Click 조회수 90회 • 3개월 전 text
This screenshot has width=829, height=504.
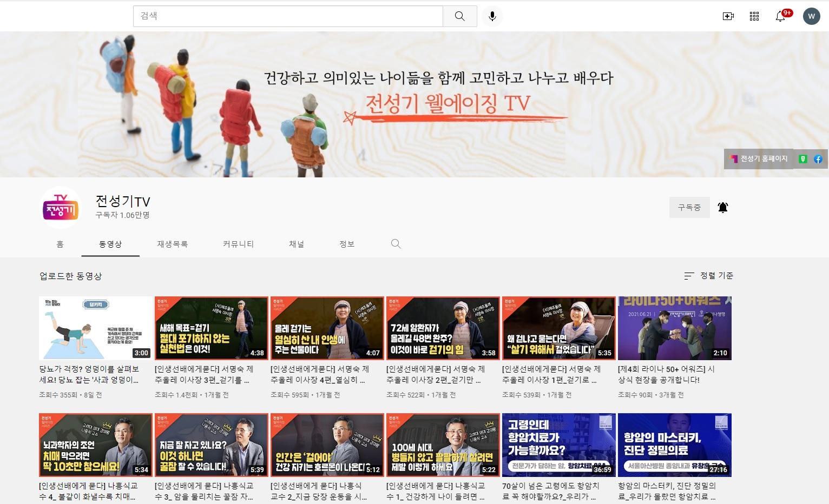click(651, 395)
